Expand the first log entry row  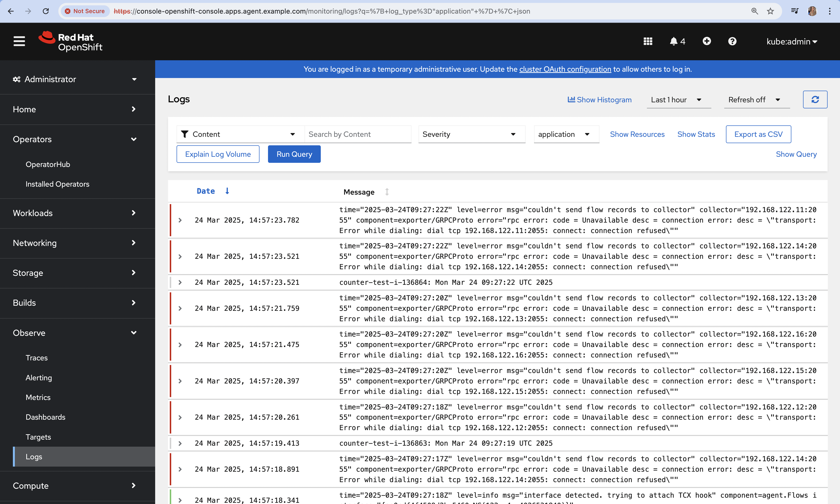click(180, 220)
